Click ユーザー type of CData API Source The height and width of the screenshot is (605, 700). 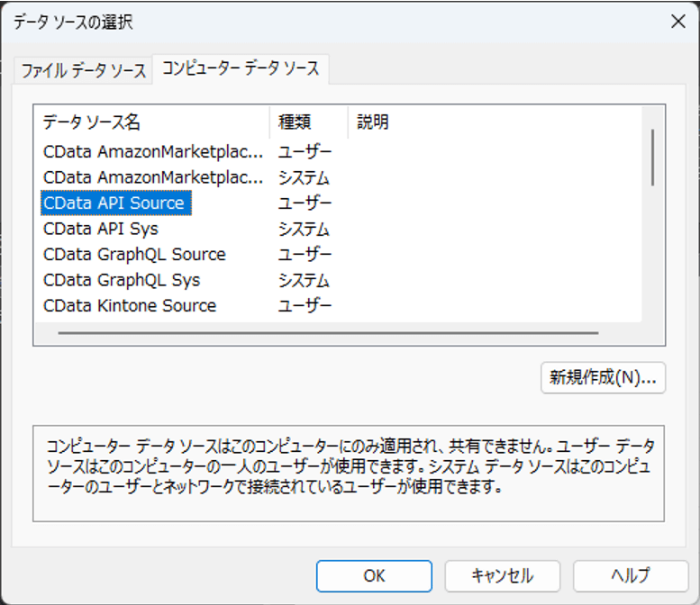point(305,203)
